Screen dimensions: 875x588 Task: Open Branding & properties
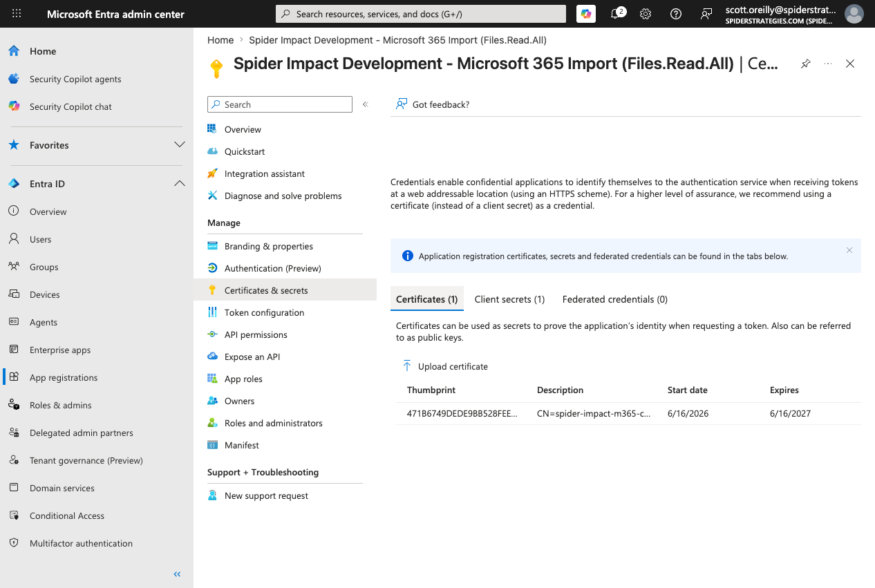click(269, 246)
